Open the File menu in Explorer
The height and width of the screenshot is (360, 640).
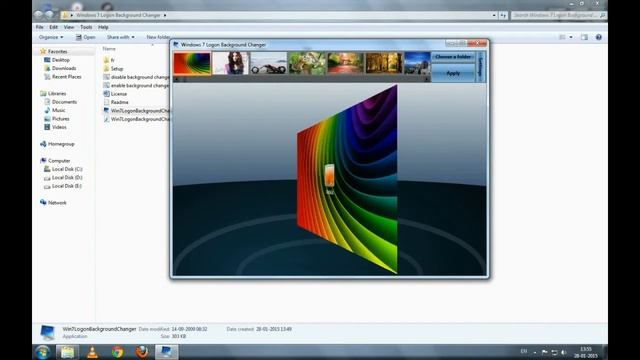40,27
